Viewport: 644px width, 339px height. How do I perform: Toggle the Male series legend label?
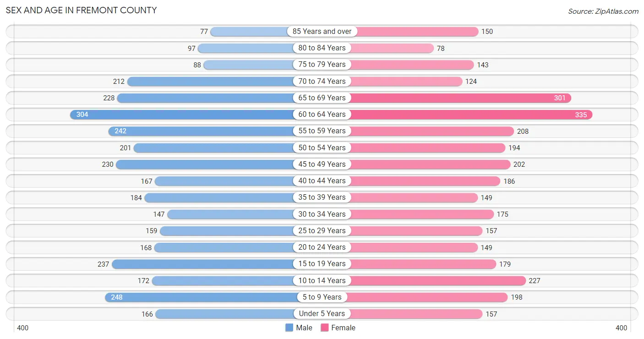(x=304, y=328)
